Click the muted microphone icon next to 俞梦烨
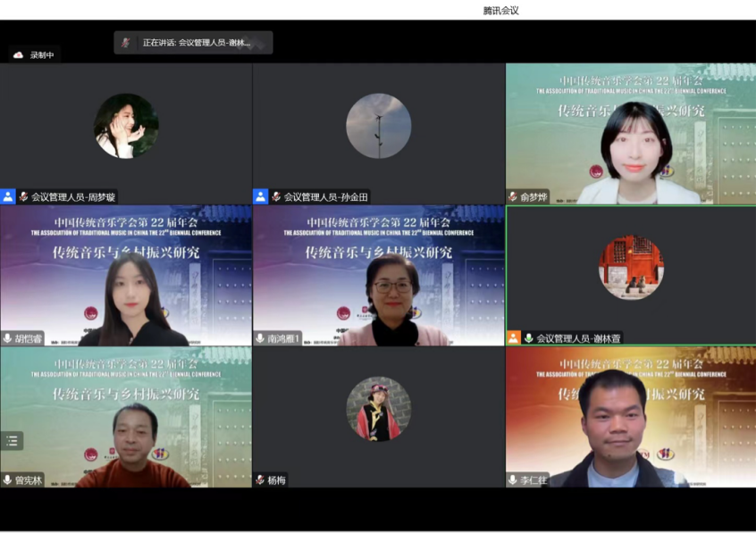This screenshot has height=533, width=756. pos(513,196)
